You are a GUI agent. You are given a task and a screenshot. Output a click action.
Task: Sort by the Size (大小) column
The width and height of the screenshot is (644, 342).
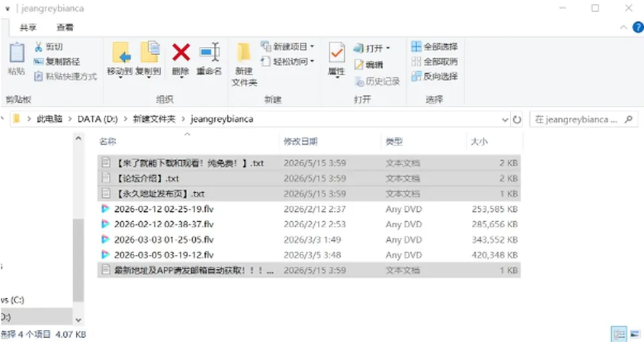coord(479,141)
